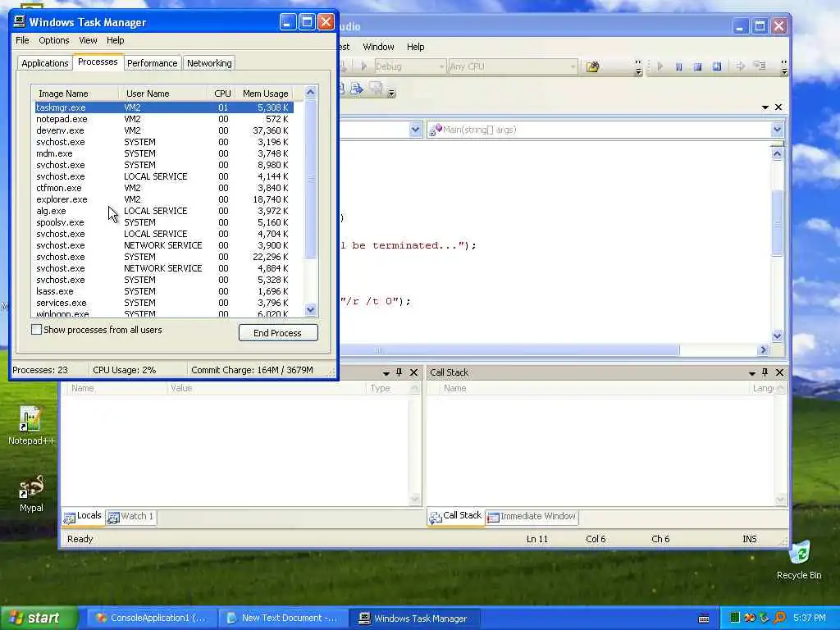Screen dimensions: 840x630
Task: Open the Mypal desktop shortcut
Action: [31, 494]
